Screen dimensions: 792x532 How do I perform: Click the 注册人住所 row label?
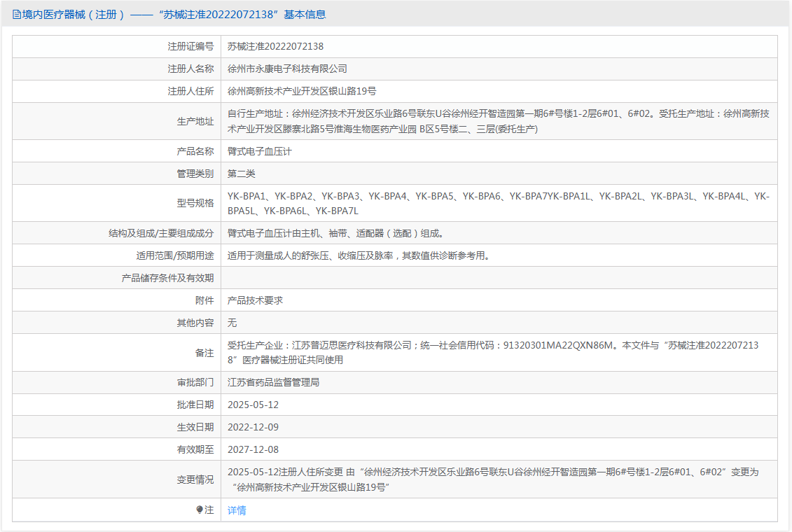click(190, 92)
